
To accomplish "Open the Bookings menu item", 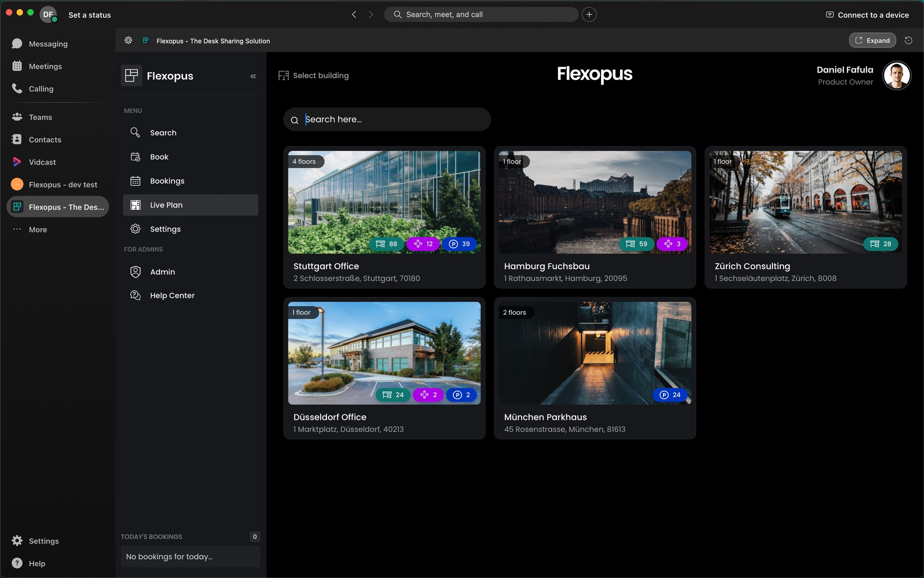I will tap(167, 181).
